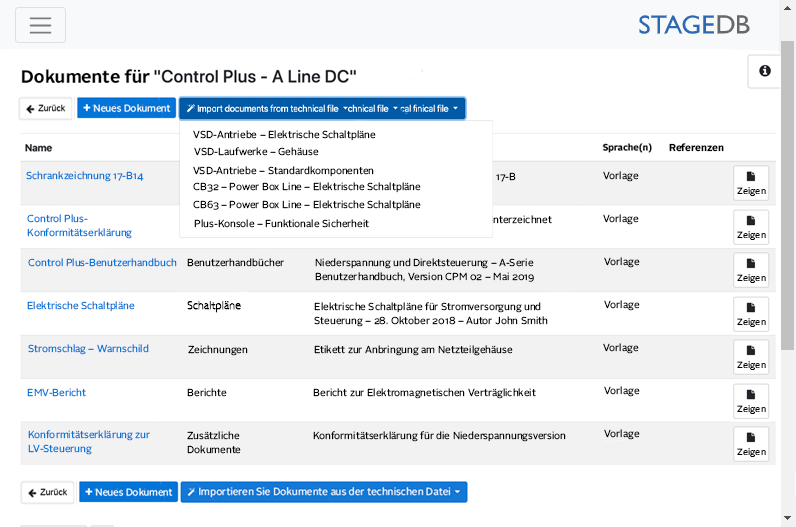Viewport: 796px width, 527px height.
Task: Choose Plus-Konsole – Funktionale Sicherheit
Action: 281,223
